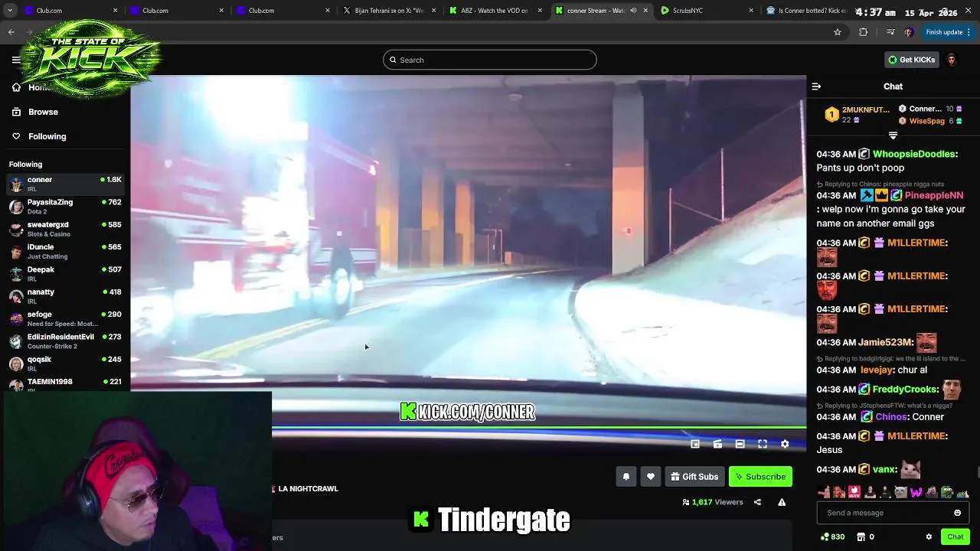
Task: Open the mini player icon on video
Action: [x=695, y=444]
